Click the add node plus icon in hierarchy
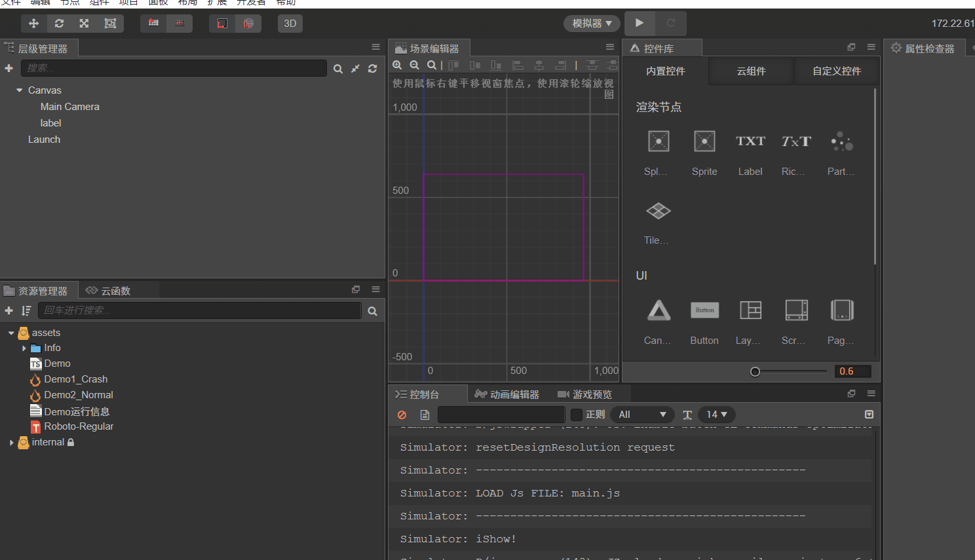This screenshot has height=560, width=975. [x=9, y=68]
